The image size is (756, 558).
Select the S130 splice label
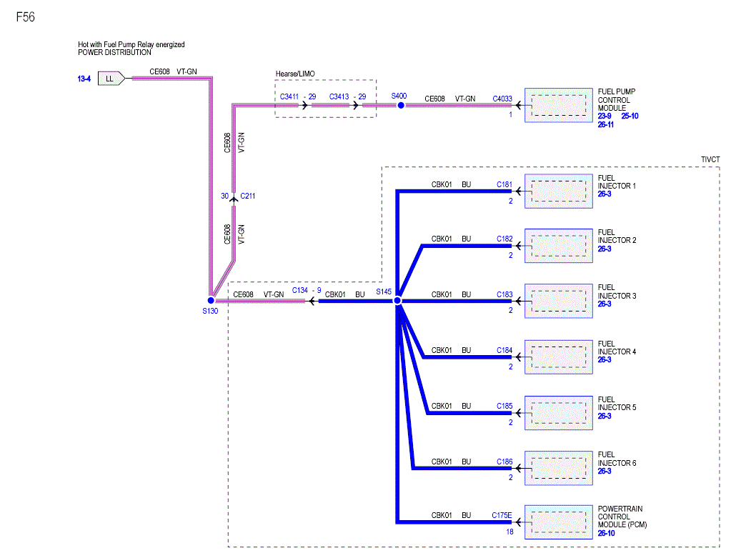[210, 311]
